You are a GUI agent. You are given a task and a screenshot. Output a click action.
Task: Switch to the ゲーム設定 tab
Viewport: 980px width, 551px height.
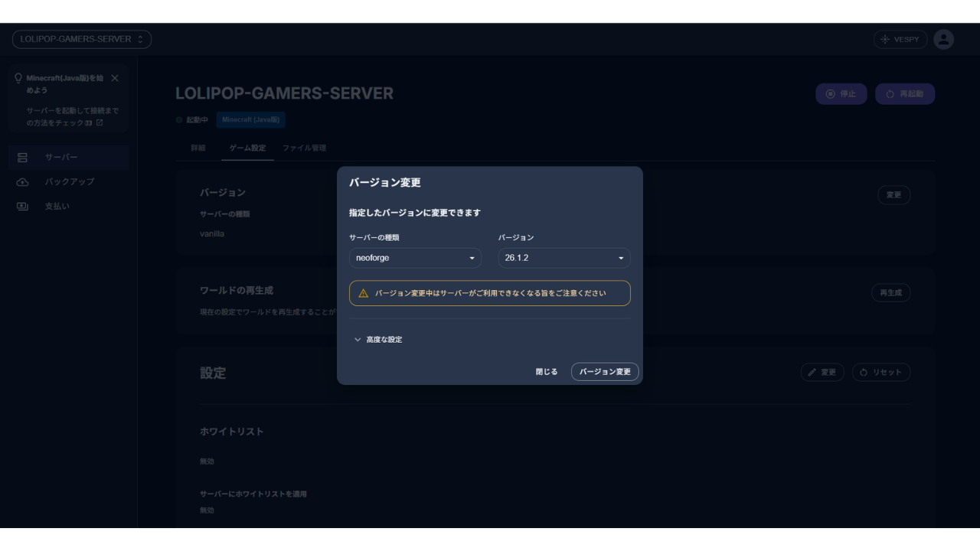(x=247, y=148)
